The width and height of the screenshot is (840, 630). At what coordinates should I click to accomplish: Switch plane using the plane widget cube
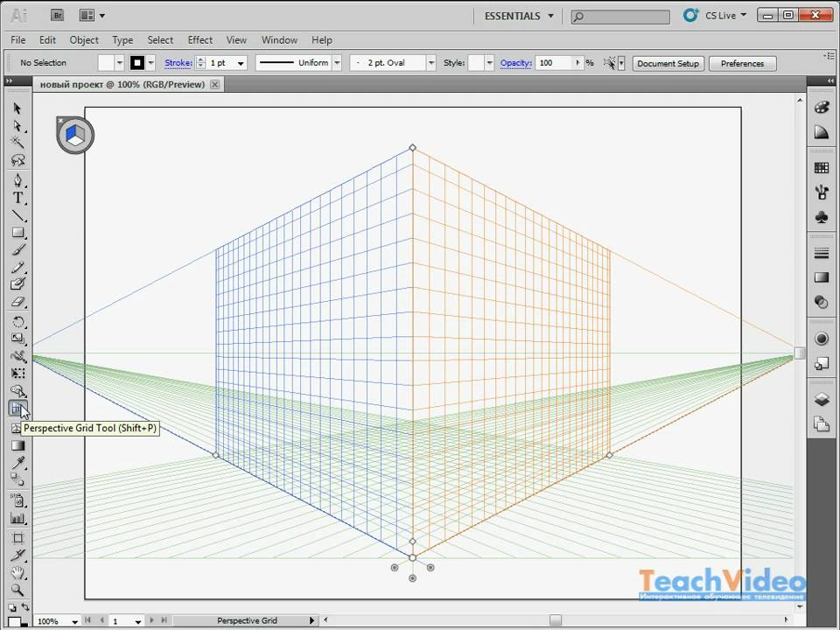tap(75, 135)
